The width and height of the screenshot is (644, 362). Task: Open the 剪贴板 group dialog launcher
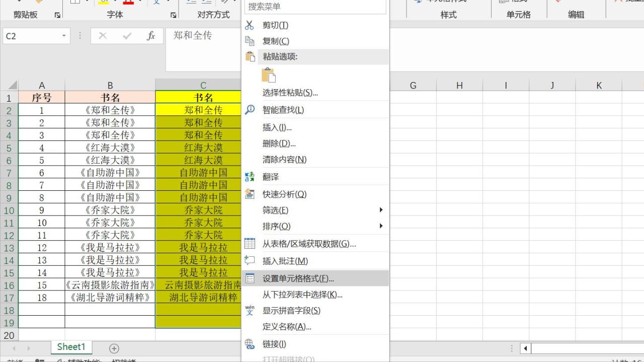point(57,15)
